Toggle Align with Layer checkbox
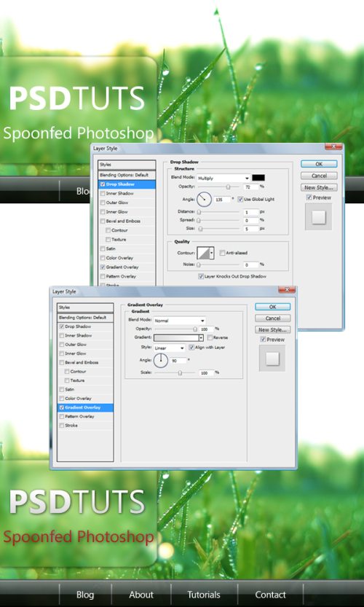 click(x=191, y=348)
